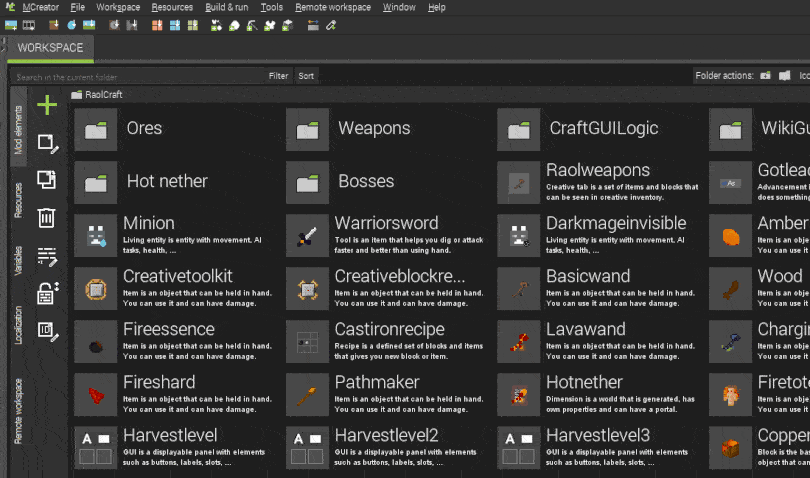This screenshot has height=478, width=810.
Task: Open the Filter dropdown
Action: point(278,76)
